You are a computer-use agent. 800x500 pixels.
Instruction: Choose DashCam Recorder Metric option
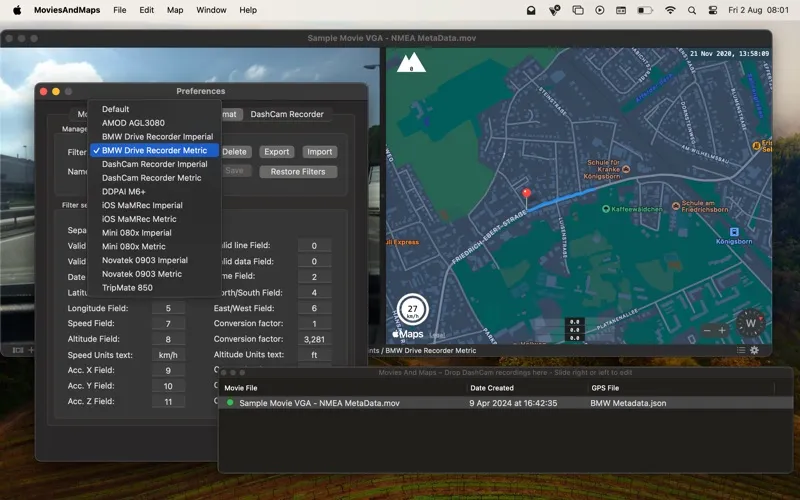click(155, 178)
